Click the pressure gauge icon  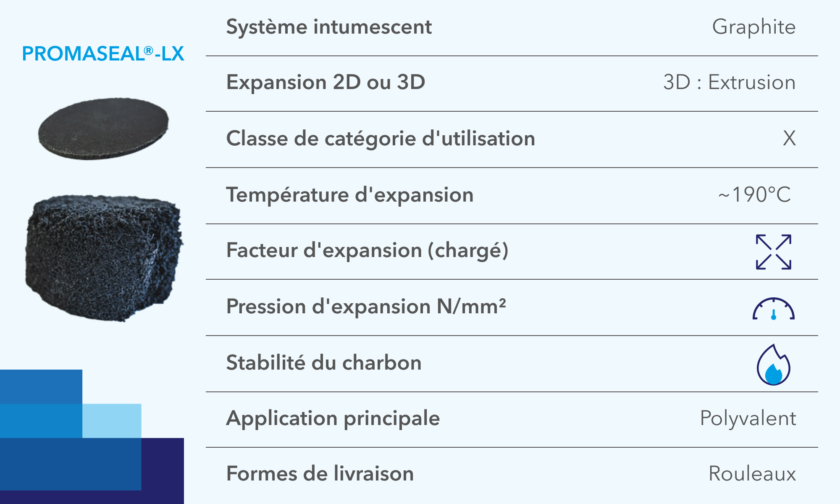pos(773,310)
